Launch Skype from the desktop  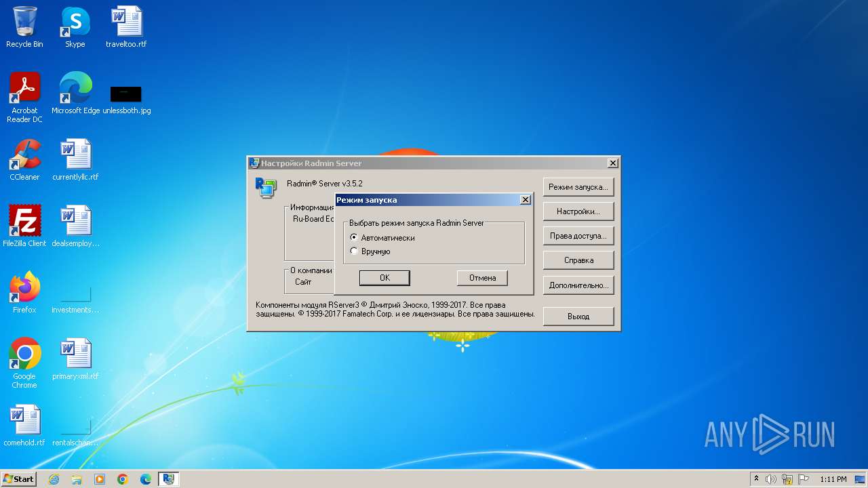[x=75, y=27]
